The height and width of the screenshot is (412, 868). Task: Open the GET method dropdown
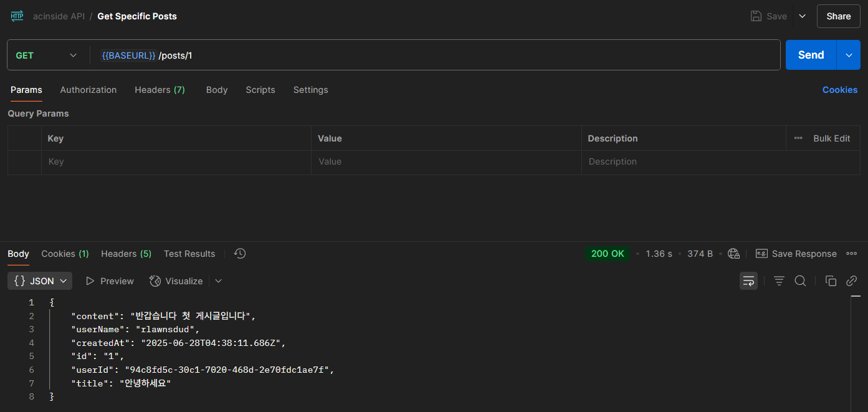[x=47, y=55]
